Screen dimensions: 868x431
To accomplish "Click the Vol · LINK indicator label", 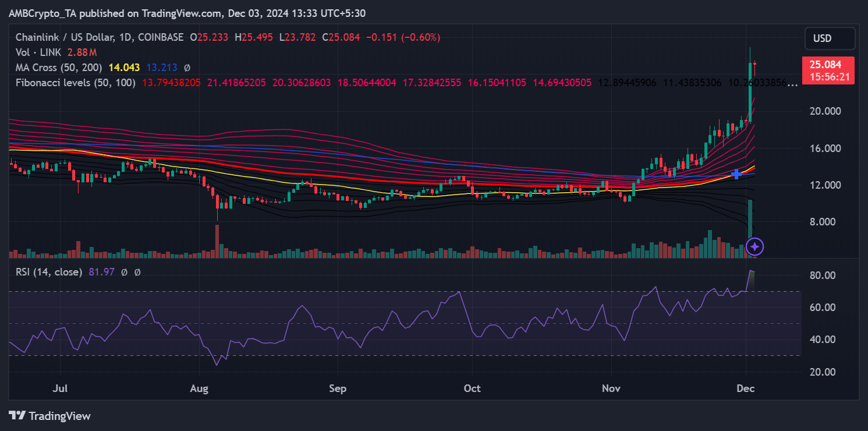I will [x=39, y=52].
